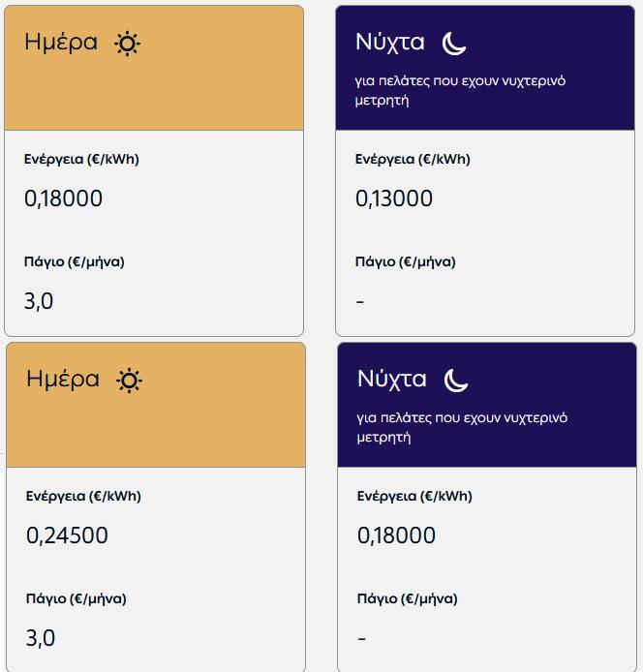Viewport: 643px width, 672px height.
Task: Click the Πάγιο dash value in the 0,18000 Νύχτα card
Action: click(361, 639)
